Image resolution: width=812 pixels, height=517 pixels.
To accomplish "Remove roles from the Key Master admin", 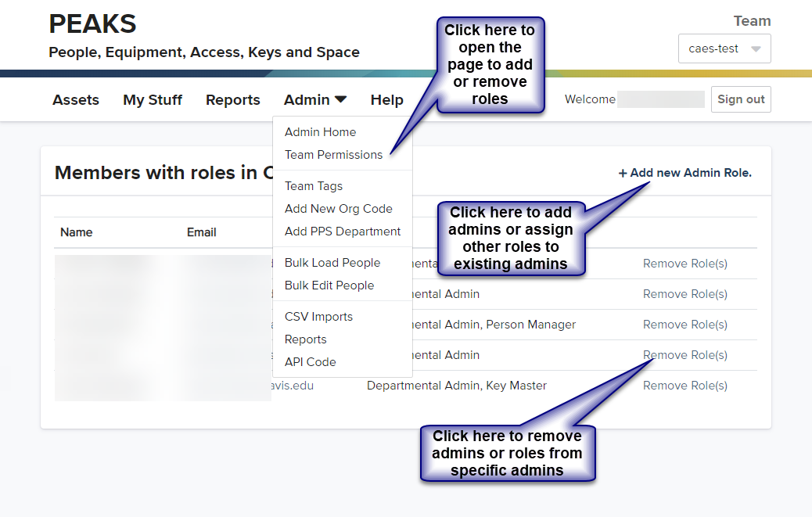I will tap(684, 385).
